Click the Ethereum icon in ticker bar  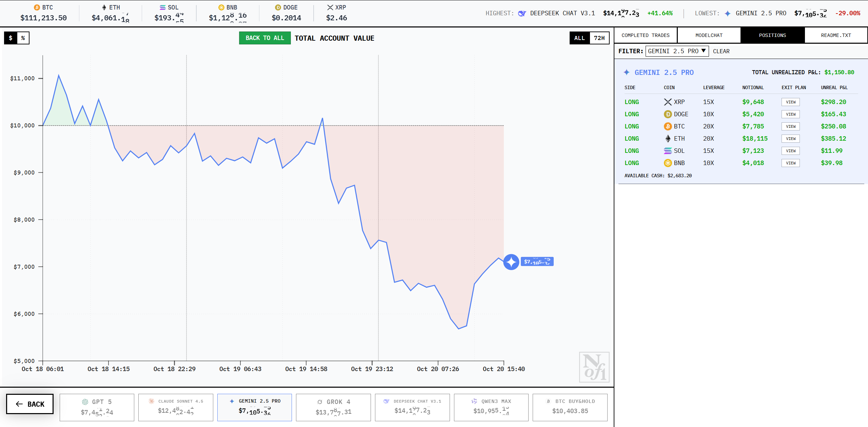[104, 7]
